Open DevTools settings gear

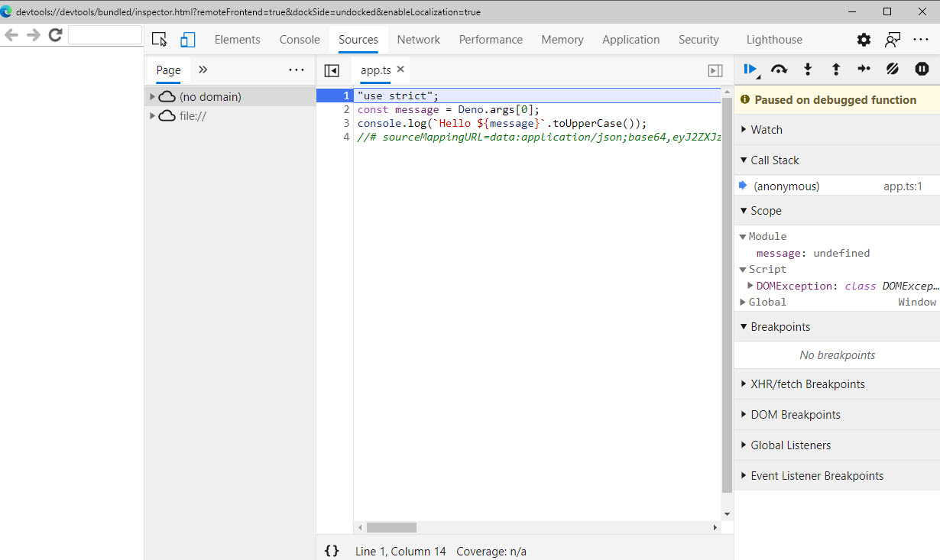[x=864, y=40]
